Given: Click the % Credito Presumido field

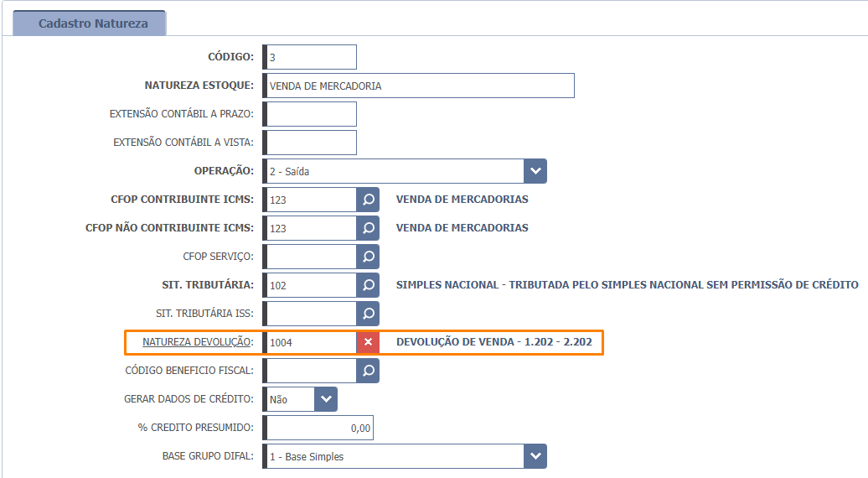Looking at the screenshot, I should coord(319,428).
